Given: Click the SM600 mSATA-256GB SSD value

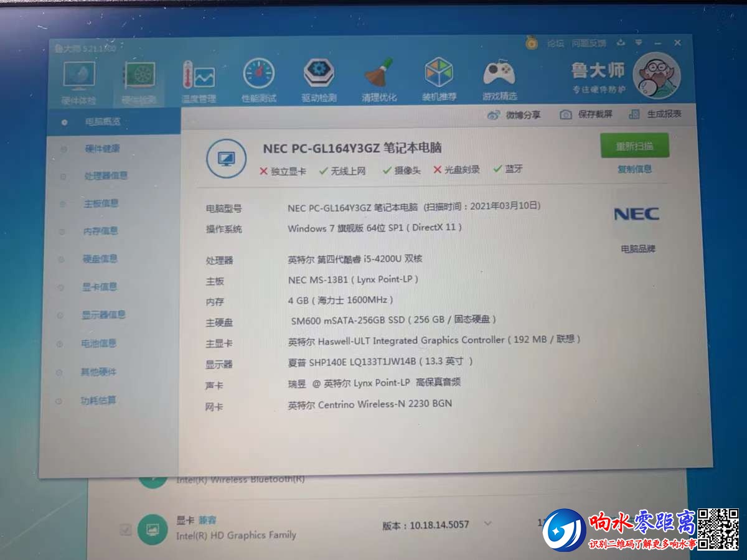Looking at the screenshot, I should pyautogui.click(x=393, y=320).
